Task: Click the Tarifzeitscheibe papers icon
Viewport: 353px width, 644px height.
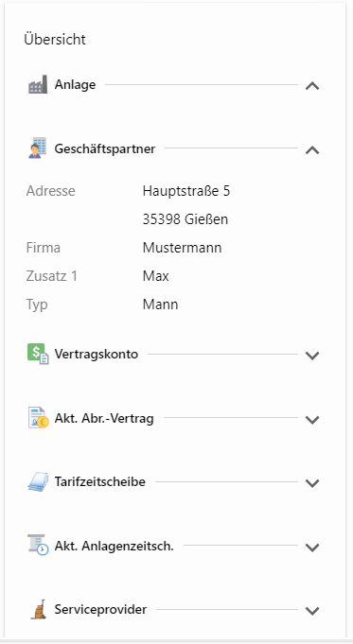Action: (38, 481)
